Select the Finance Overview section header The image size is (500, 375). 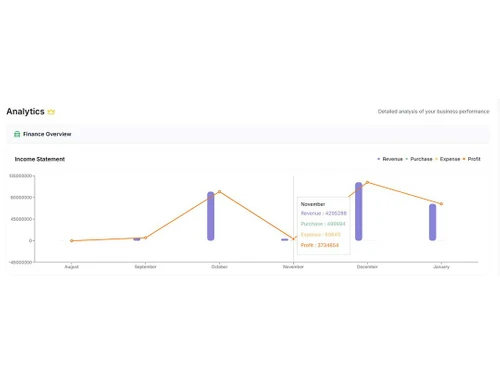pos(248,134)
